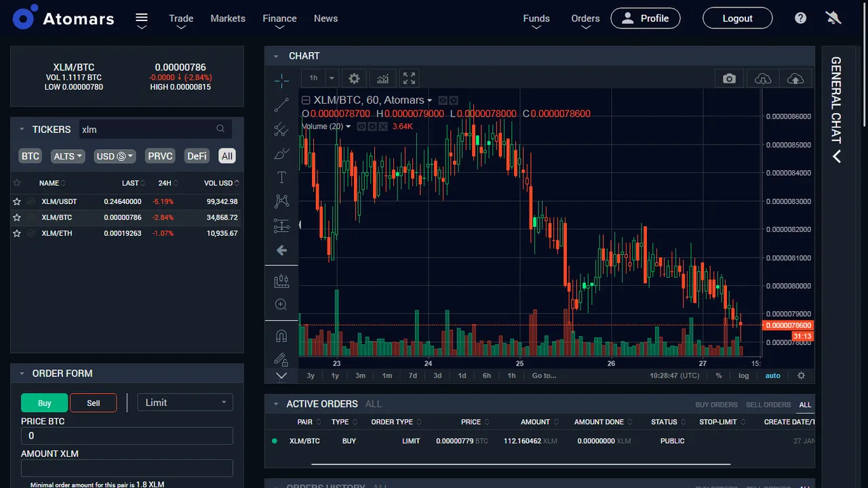This screenshot has width=868, height=488.
Task: Select the Buy order button
Action: tap(45, 403)
